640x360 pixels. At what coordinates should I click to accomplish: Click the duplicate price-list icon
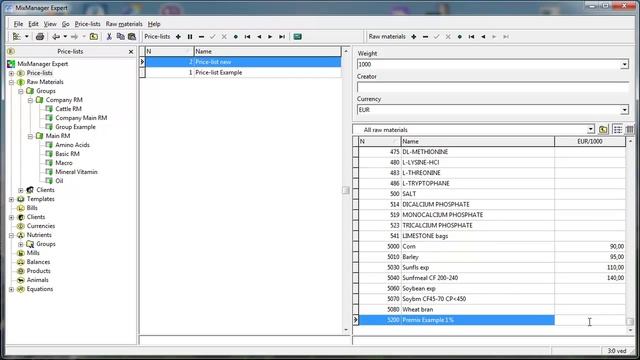pyautogui.click(x=190, y=37)
